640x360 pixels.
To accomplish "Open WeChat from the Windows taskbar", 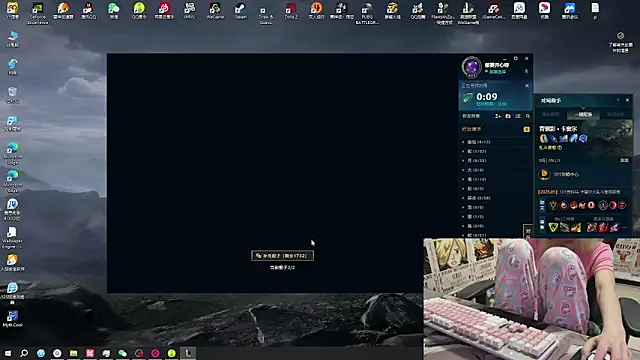I will click(122, 353).
